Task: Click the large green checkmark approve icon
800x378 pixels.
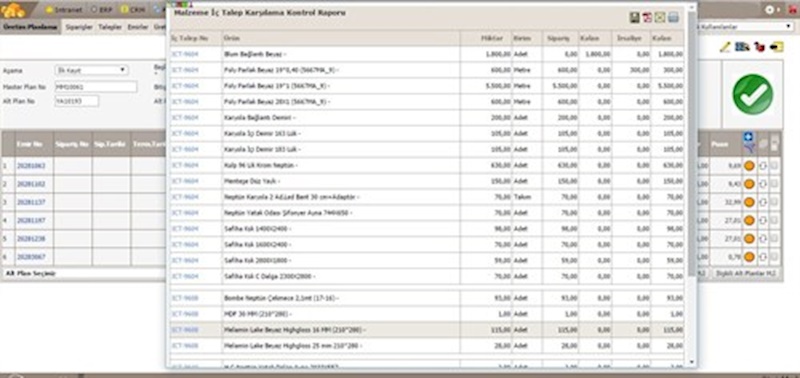Action: point(753,94)
